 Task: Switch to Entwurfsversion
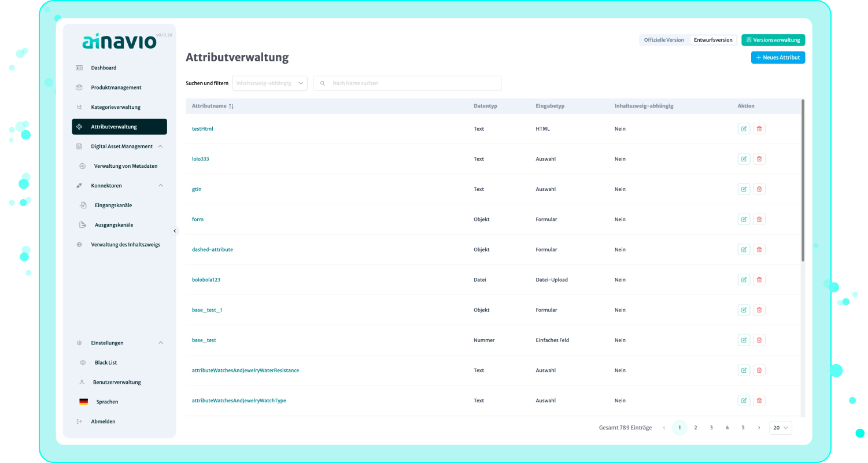[713, 40]
